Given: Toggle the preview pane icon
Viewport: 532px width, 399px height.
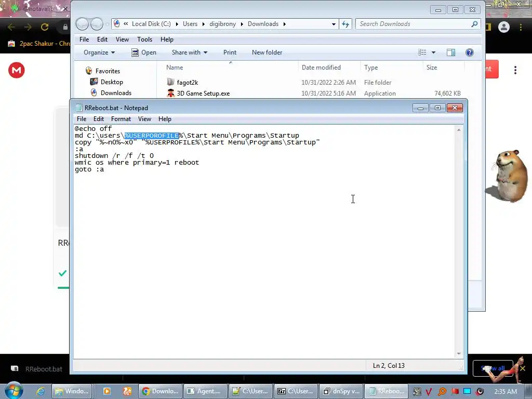Looking at the screenshot, I should pos(451,52).
